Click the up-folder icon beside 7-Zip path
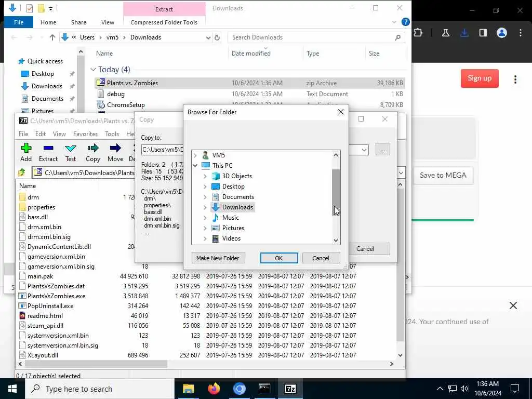 [22, 172]
